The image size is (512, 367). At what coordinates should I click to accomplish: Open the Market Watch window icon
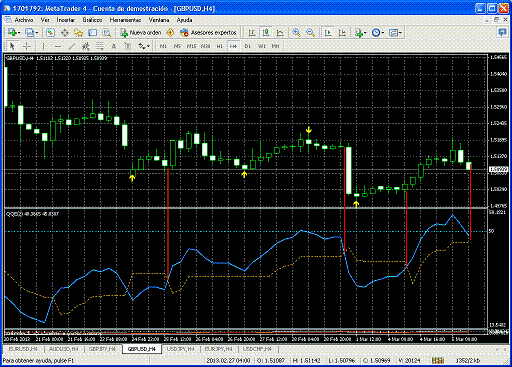(x=50, y=33)
